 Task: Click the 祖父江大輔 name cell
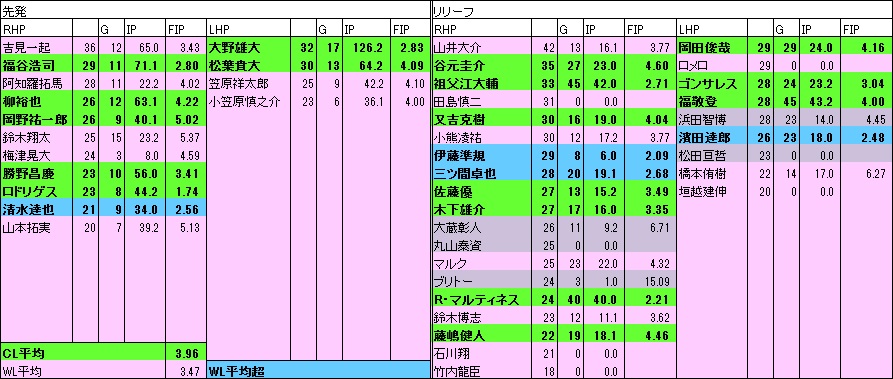(481, 83)
